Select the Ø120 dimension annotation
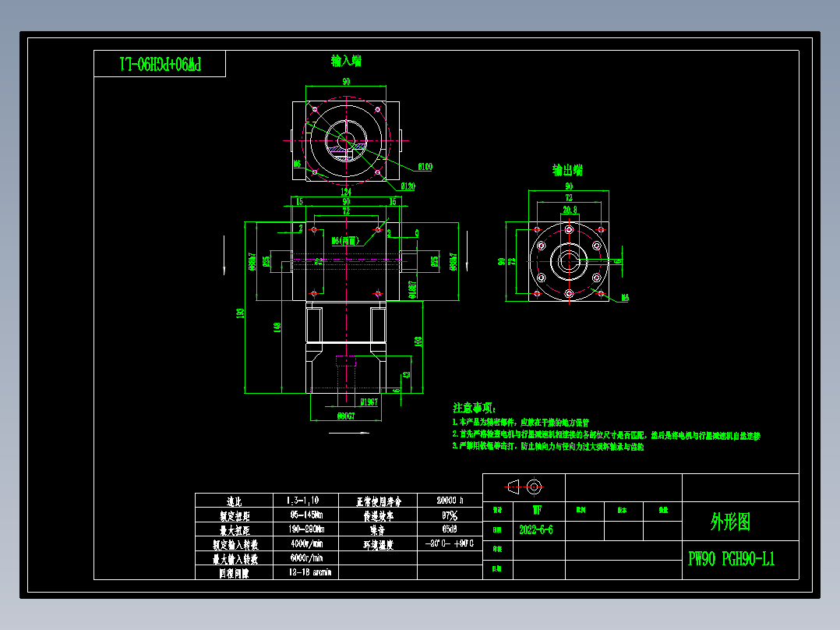The image size is (840, 630). pos(408,185)
